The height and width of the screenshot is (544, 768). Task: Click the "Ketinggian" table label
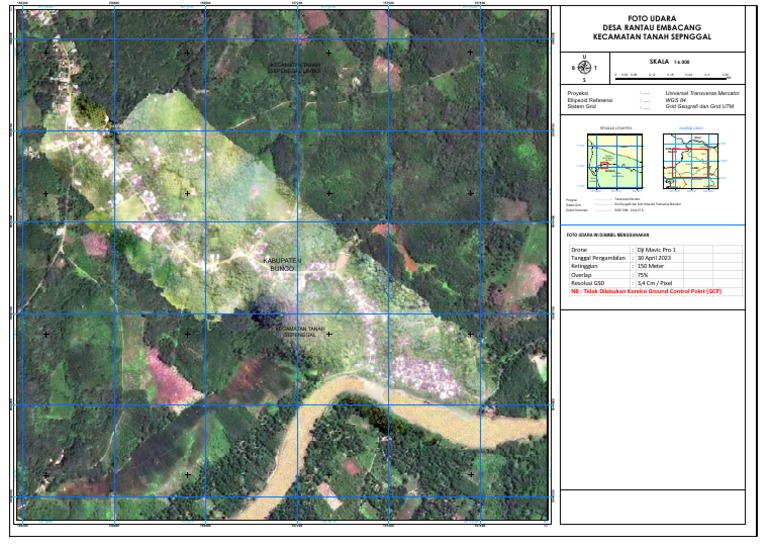tap(584, 266)
